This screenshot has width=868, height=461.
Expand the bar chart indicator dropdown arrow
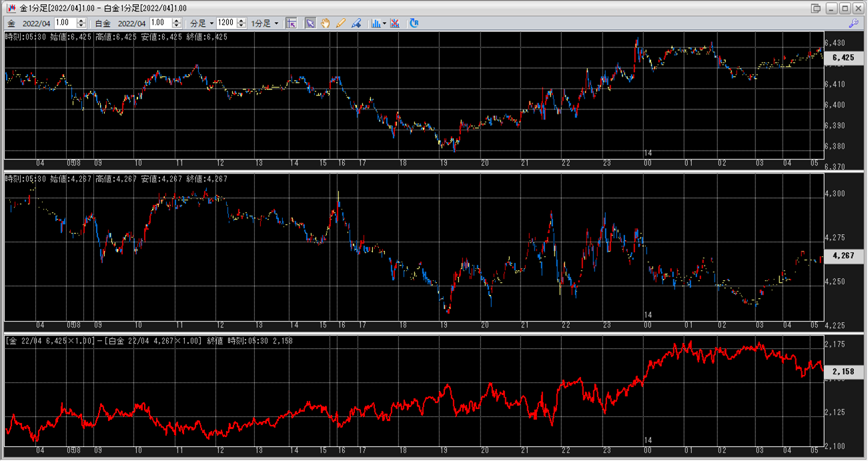(384, 23)
